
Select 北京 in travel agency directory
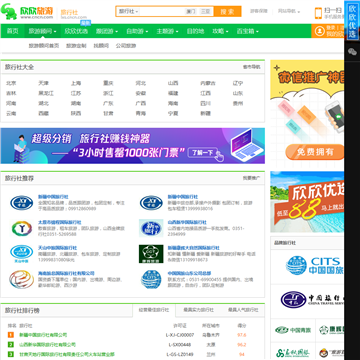click(x=11, y=83)
